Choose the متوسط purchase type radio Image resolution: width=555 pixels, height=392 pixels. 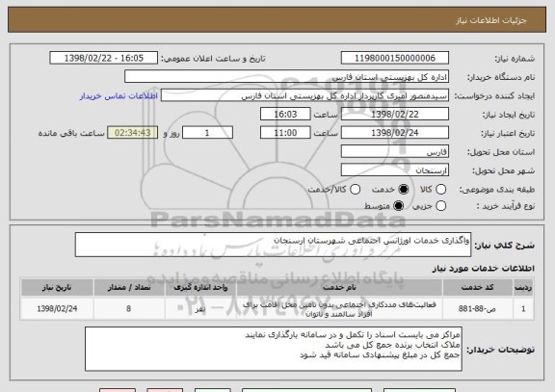click(x=399, y=205)
